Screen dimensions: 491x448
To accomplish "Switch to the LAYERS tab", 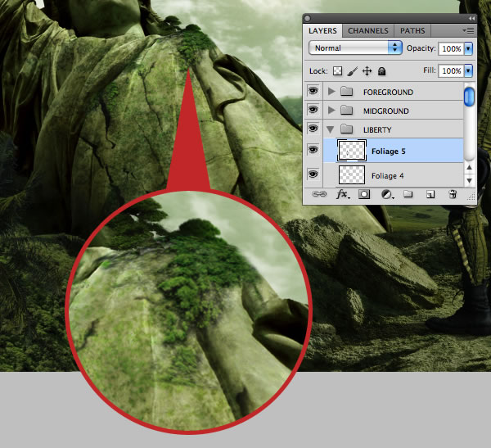I will [322, 31].
